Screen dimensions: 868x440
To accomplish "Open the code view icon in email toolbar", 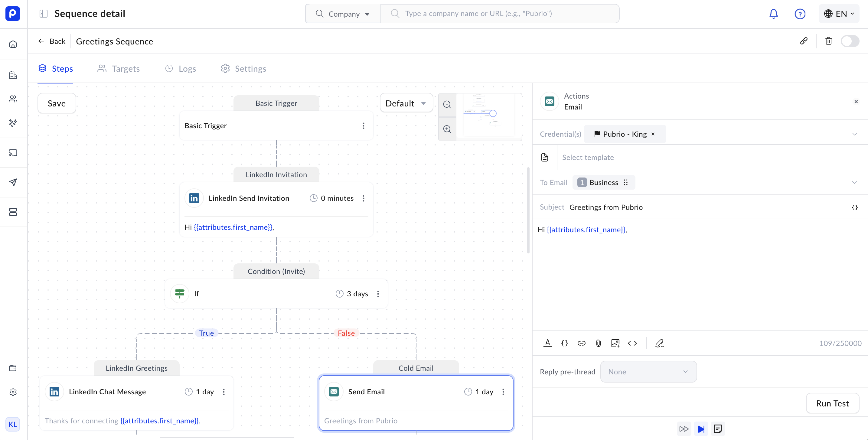I will click(632, 343).
